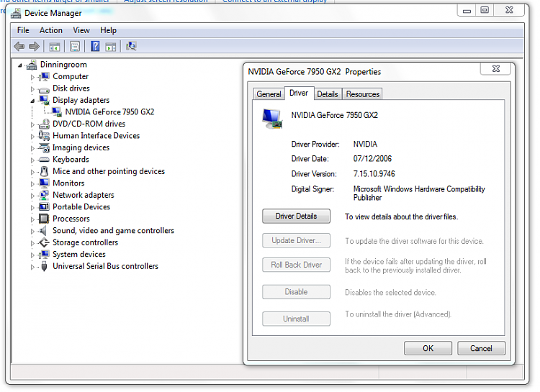Click the Sound, video and game controllers icon
The height and width of the screenshot is (392, 540).
[x=43, y=231]
